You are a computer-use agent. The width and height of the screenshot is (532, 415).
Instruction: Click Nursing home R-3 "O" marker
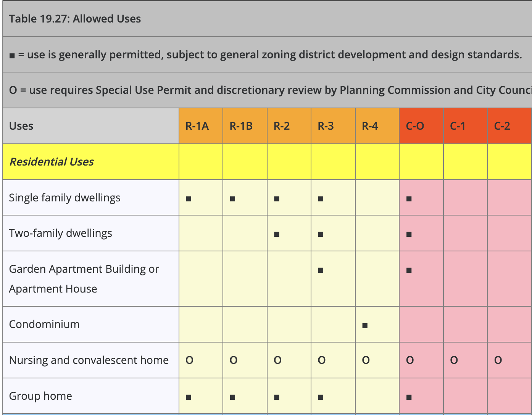(322, 360)
